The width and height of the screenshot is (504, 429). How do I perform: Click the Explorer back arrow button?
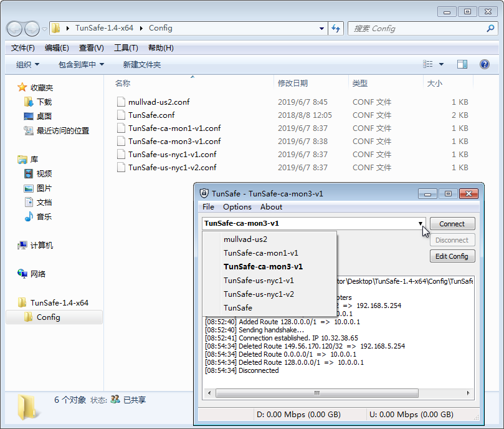click(x=14, y=29)
